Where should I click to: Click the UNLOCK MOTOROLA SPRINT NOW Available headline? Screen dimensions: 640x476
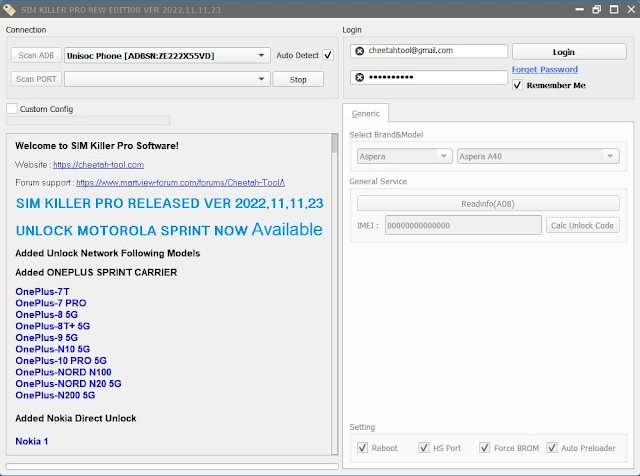pyautogui.click(x=169, y=229)
